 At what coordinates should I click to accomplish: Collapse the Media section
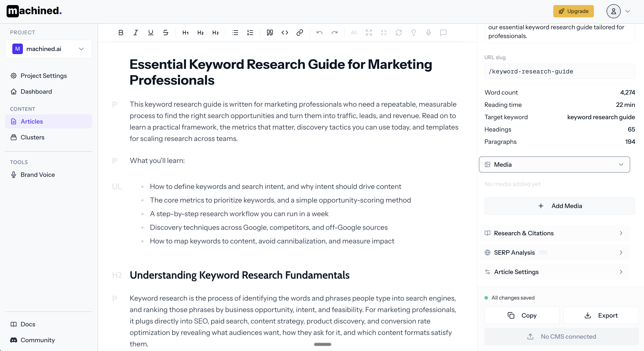click(554, 164)
